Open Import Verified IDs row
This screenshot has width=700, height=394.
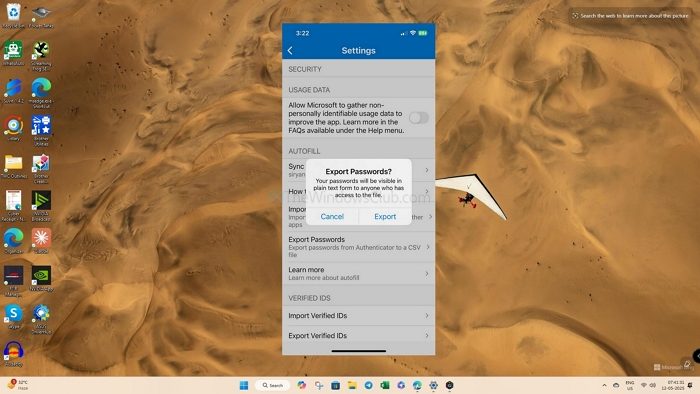358,315
